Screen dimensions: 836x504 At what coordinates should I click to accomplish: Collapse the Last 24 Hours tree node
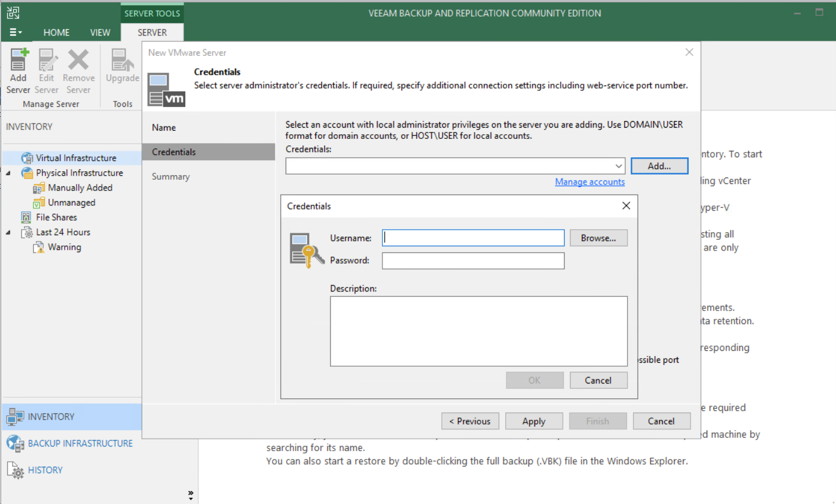coord(8,233)
